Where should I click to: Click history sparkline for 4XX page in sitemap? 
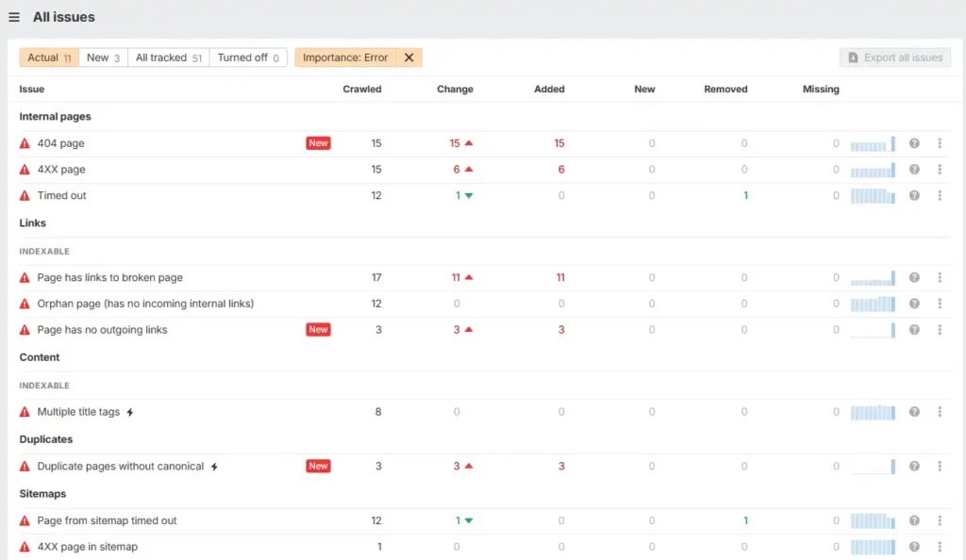click(x=873, y=547)
